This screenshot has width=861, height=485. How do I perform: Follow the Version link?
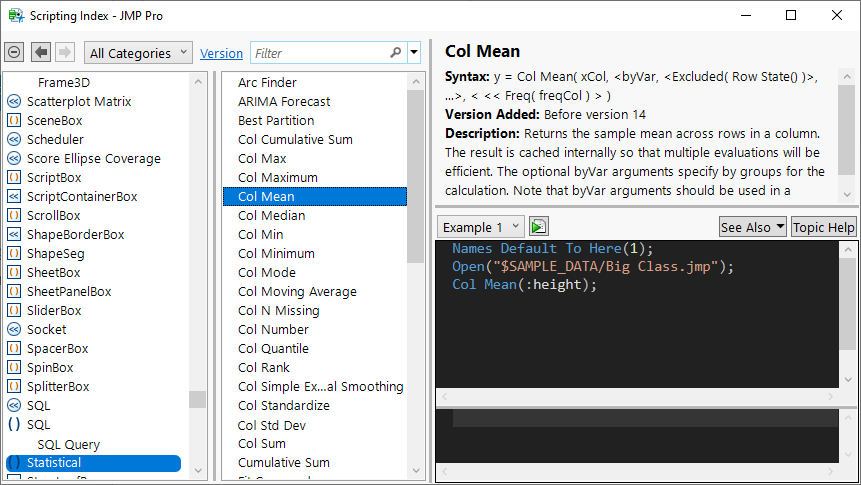[x=221, y=53]
